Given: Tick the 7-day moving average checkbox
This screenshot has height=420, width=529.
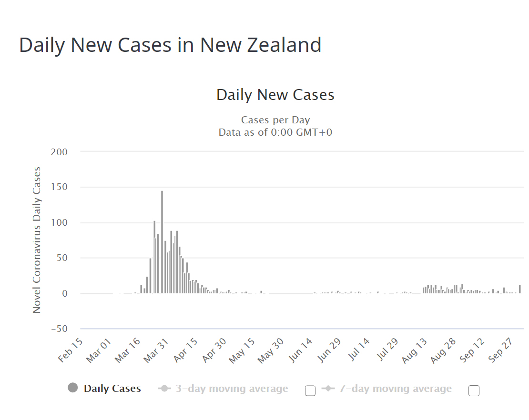Looking at the screenshot, I should 474,391.
